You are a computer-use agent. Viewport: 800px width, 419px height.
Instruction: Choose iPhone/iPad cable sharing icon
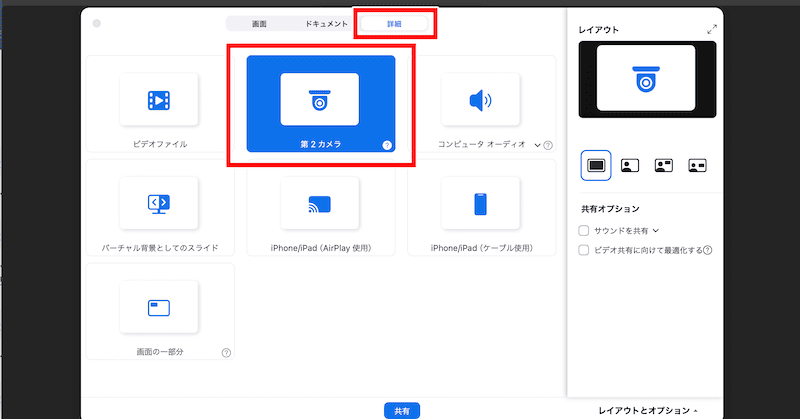(x=480, y=203)
